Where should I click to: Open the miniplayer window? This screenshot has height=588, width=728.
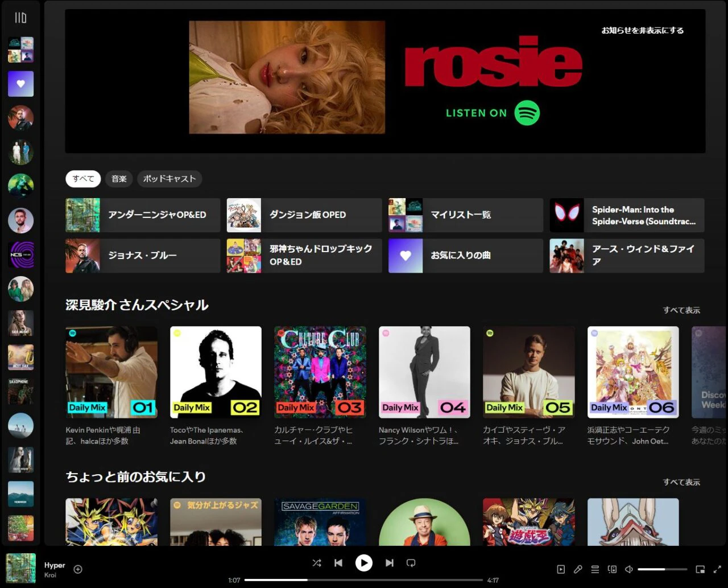(x=700, y=569)
